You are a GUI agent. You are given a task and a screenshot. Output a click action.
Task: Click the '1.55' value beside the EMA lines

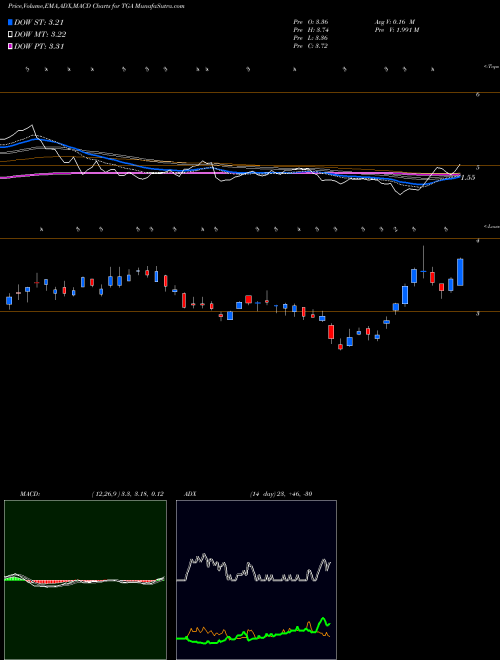(468, 178)
